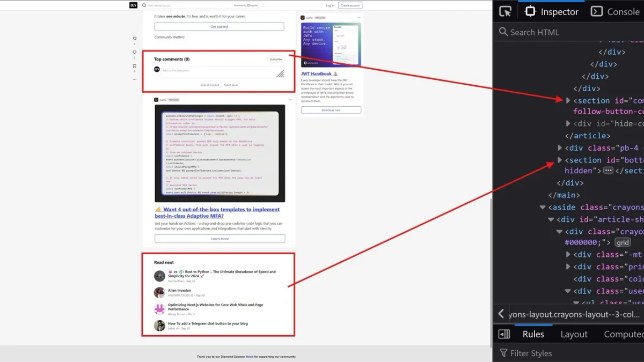This screenshot has width=644, height=362.
Task: Click the breadcrumb scroll-left arrow in Inspector
Action: click(501, 314)
